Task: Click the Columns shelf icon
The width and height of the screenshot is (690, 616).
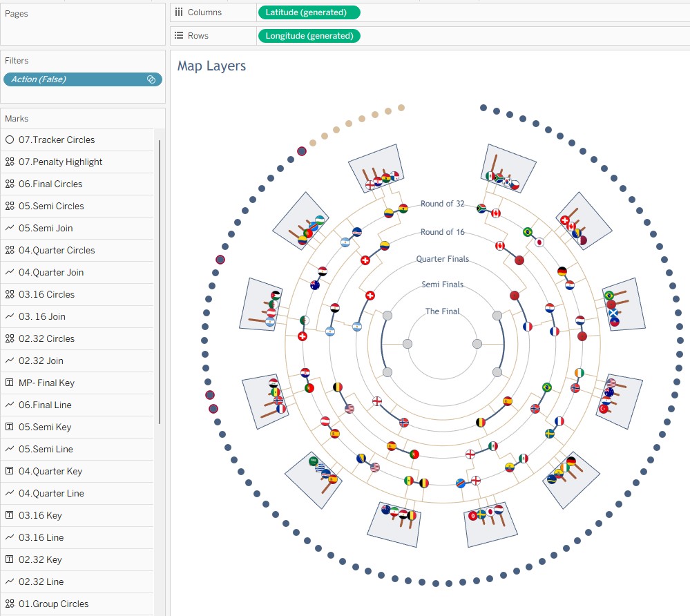Action: coord(179,12)
